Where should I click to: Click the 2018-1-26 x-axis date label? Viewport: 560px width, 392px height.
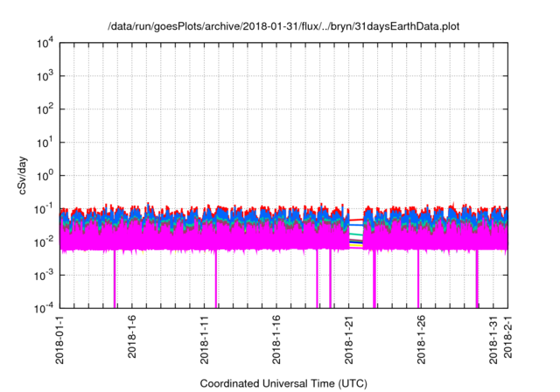point(421,339)
